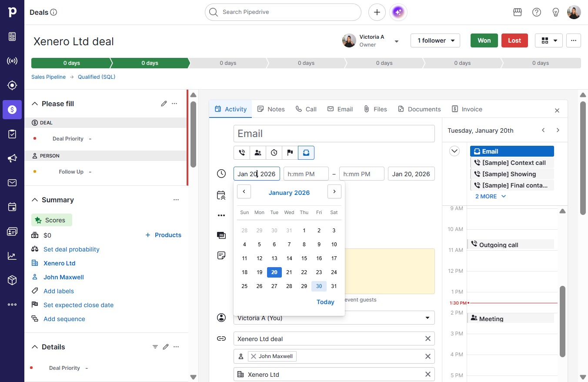This screenshot has height=382, width=588.
Task: Click the left panel scrollbar thumb
Action: coord(193,134)
